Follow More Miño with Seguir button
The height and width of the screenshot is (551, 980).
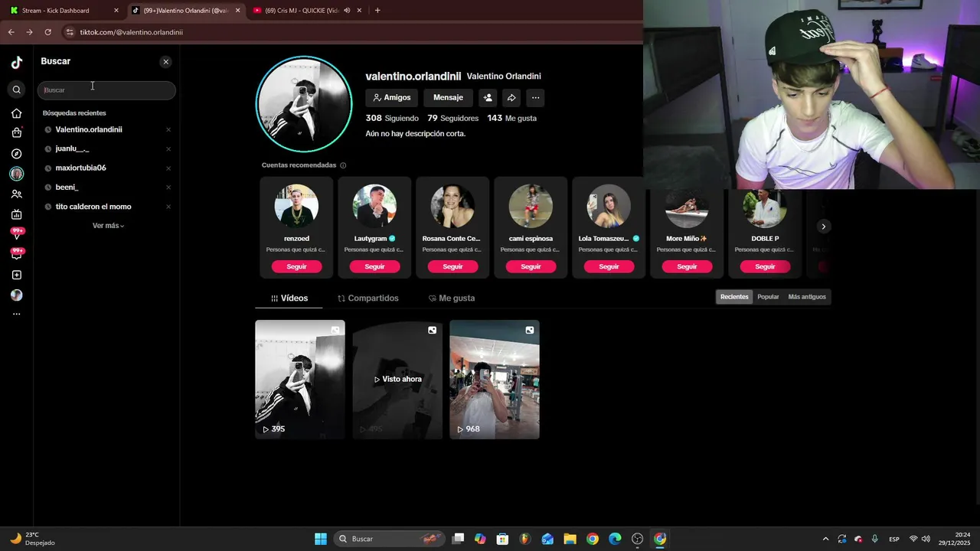[687, 266]
